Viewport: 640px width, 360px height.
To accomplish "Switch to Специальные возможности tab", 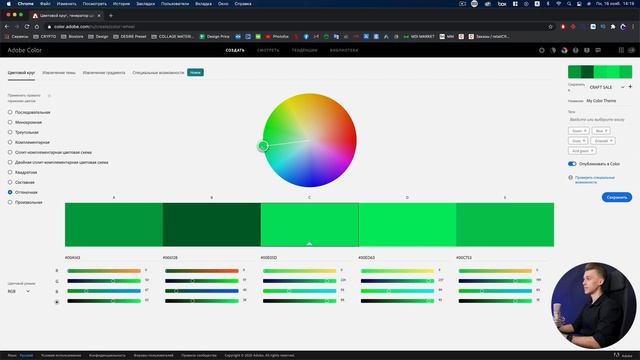I will pos(158,73).
